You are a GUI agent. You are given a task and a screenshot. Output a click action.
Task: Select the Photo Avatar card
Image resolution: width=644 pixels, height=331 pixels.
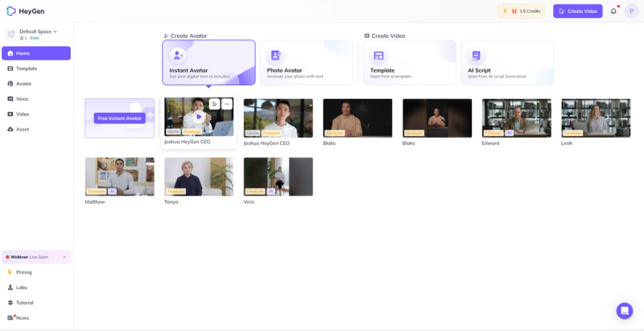click(307, 63)
